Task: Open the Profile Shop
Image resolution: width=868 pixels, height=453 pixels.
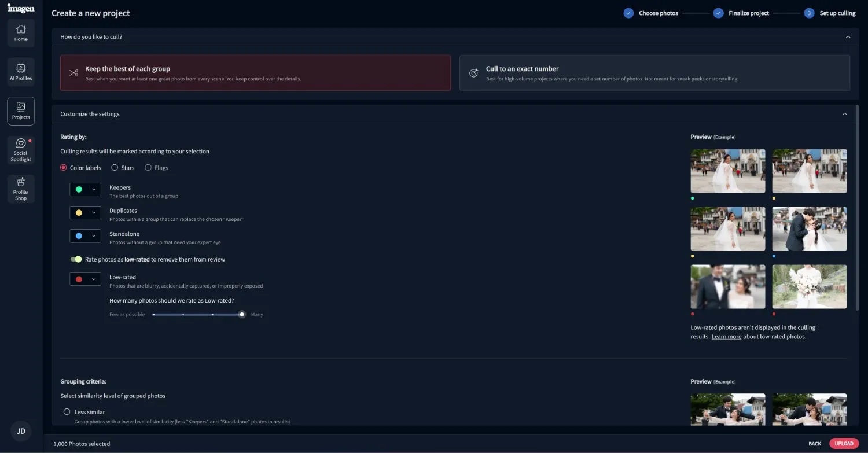Action: [21, 189]
